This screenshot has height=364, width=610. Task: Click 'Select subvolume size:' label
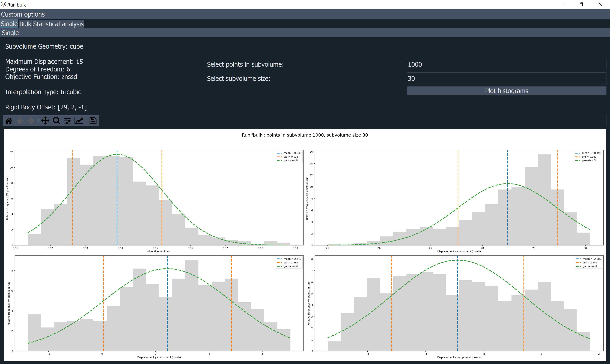[239, 79]
